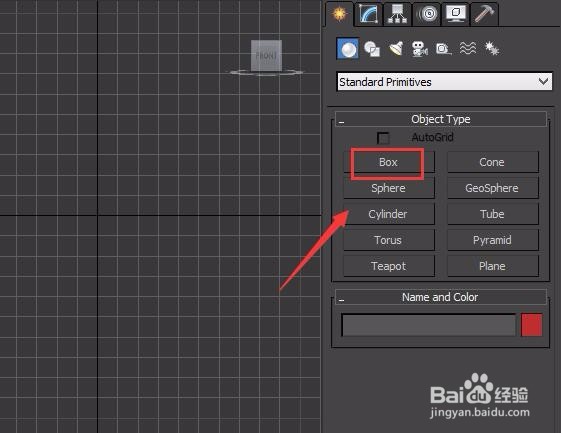Select the Helpers category icon

[x=443, y=49]
